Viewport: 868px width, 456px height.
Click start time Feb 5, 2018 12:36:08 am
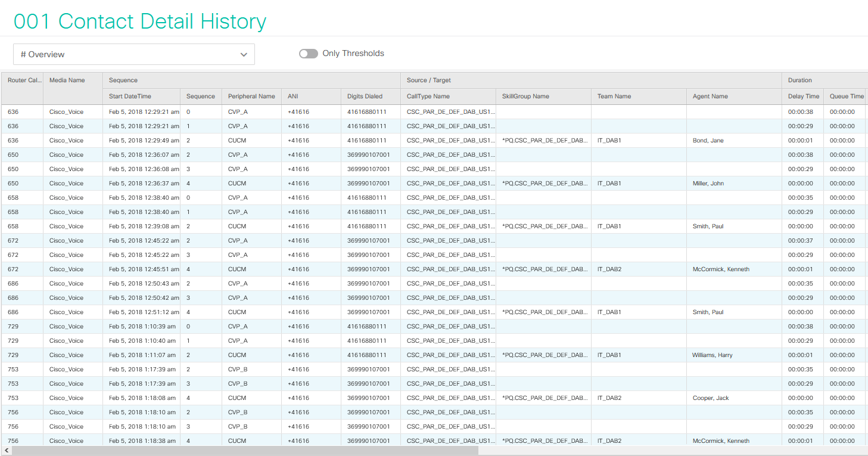(144, 169)
